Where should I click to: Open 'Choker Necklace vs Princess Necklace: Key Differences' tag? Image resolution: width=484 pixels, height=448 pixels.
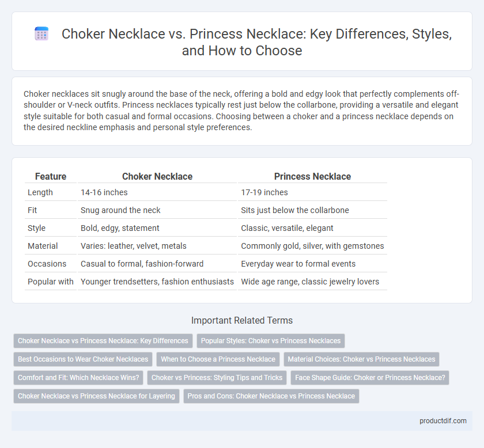click(103, 341)
